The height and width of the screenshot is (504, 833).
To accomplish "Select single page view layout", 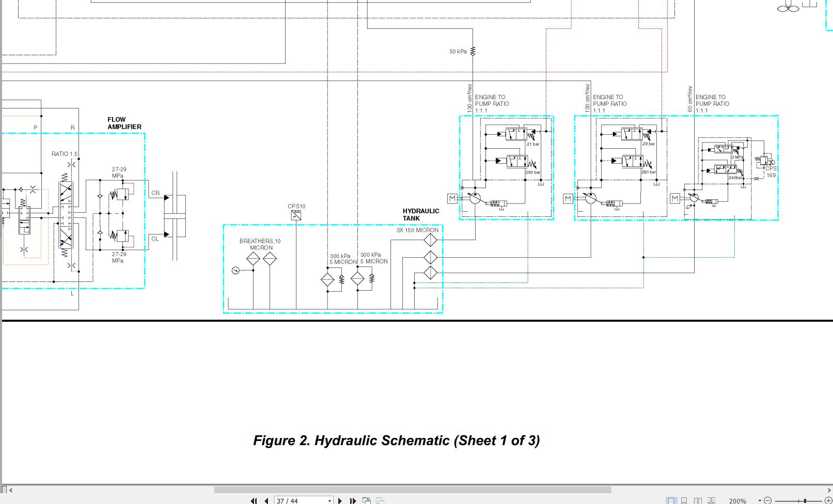I will click(x=670, y=500).
